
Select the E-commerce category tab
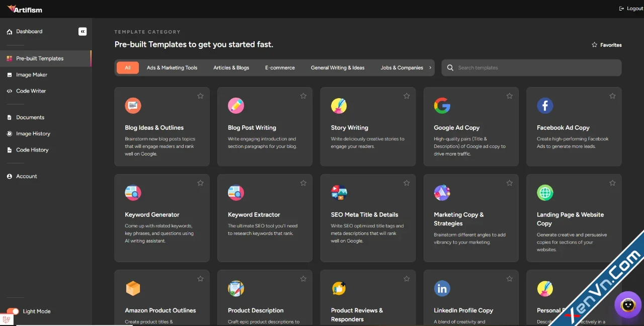point(279,67)
